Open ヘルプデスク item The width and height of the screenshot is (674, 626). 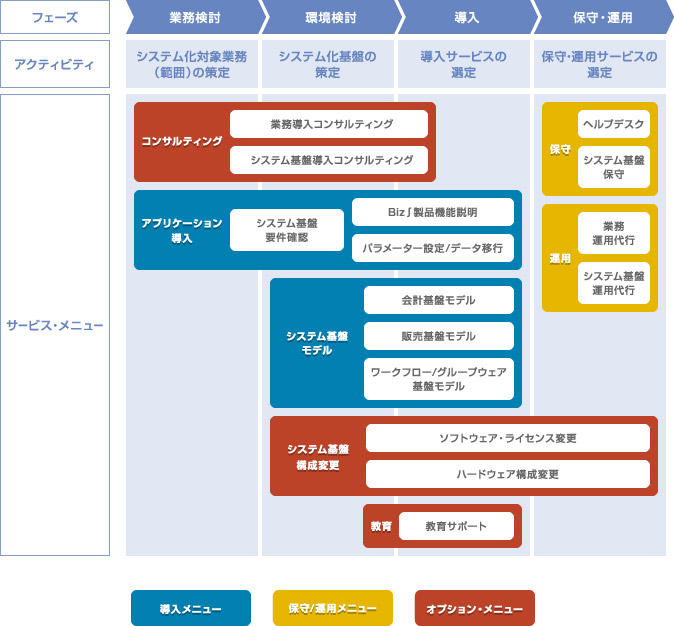pos(614,124)
